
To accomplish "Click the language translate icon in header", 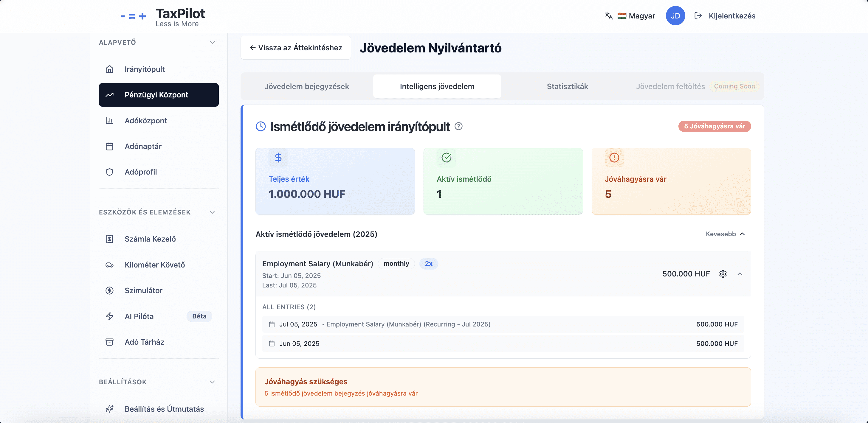I will tap(609, 16).
